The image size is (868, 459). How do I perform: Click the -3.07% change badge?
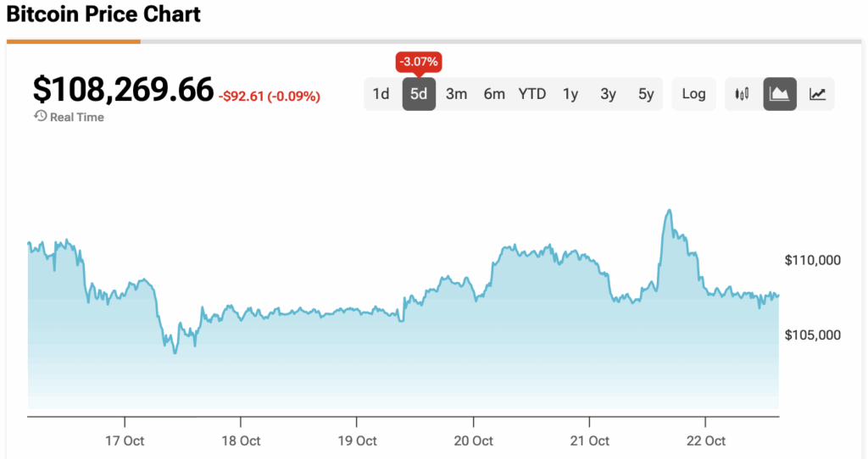(419, 62)
